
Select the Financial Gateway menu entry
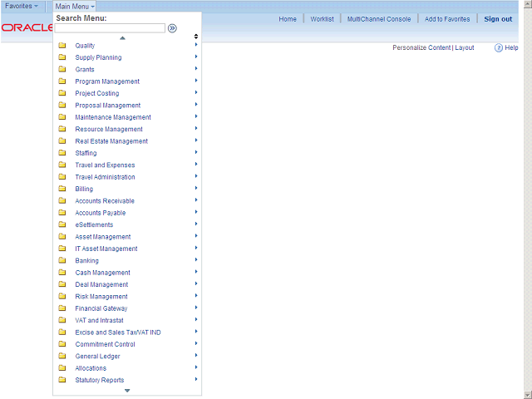[x=101, y=308]
